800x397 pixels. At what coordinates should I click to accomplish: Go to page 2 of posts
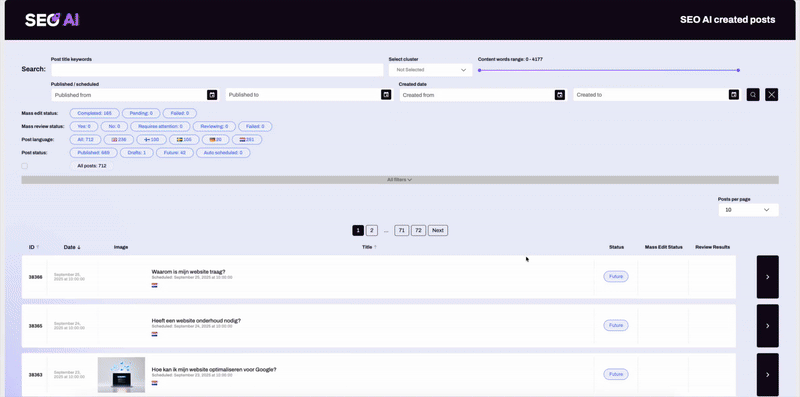click(372, 231)
